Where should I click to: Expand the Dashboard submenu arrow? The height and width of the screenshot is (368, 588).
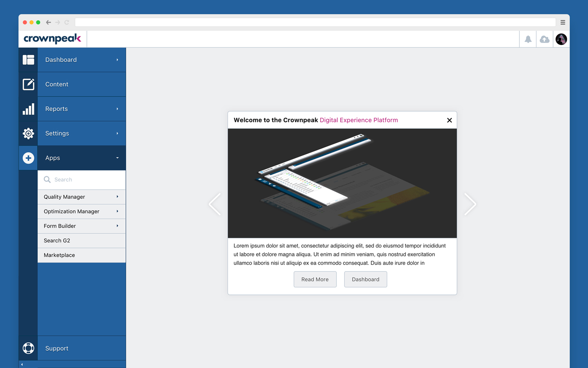[x=117, y=60]
